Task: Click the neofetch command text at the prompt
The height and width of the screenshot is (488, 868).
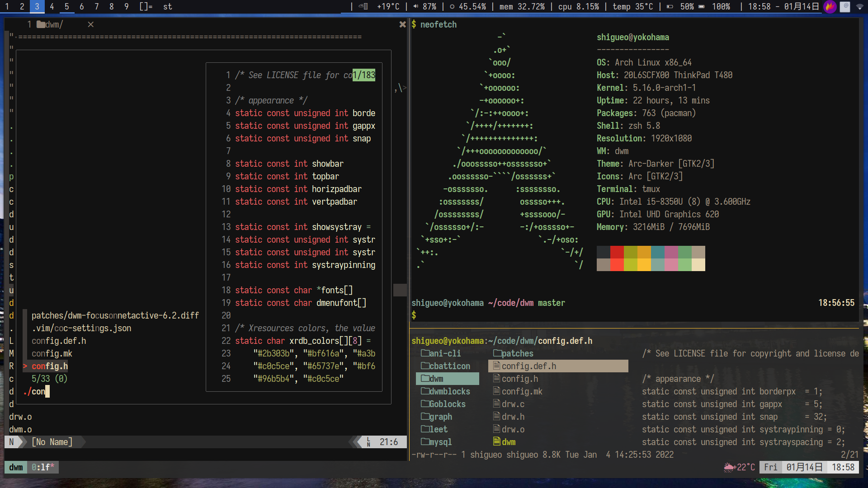Action: pos(439,24)
